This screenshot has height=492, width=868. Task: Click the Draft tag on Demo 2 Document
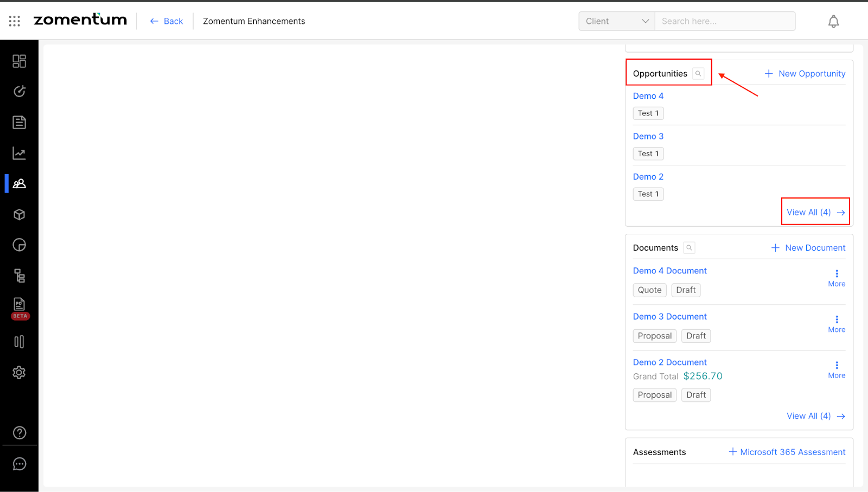tap(696, 395)
